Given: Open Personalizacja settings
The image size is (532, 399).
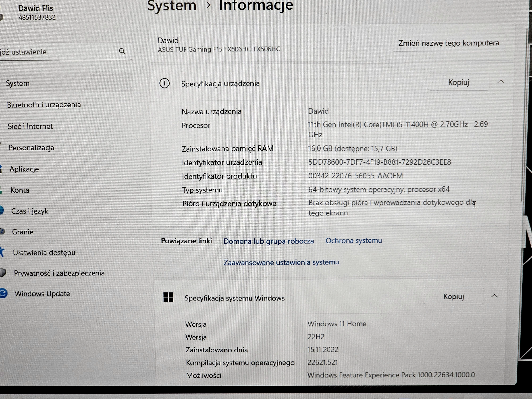Looking at the screenshot, I should 31,148.
